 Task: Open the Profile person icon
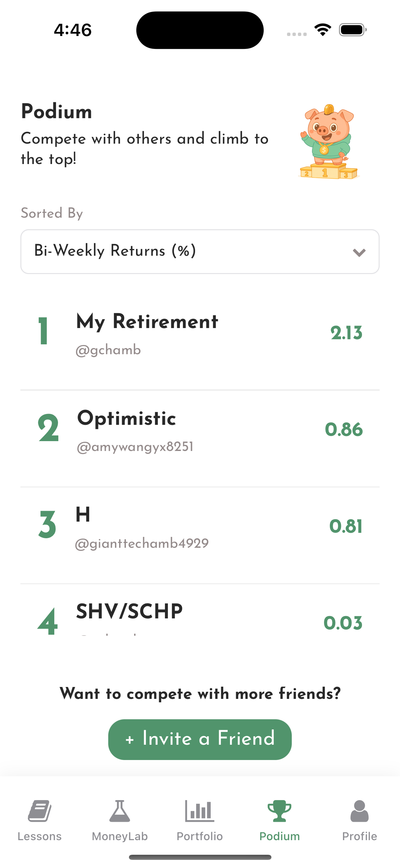click(x=359, y=811)
